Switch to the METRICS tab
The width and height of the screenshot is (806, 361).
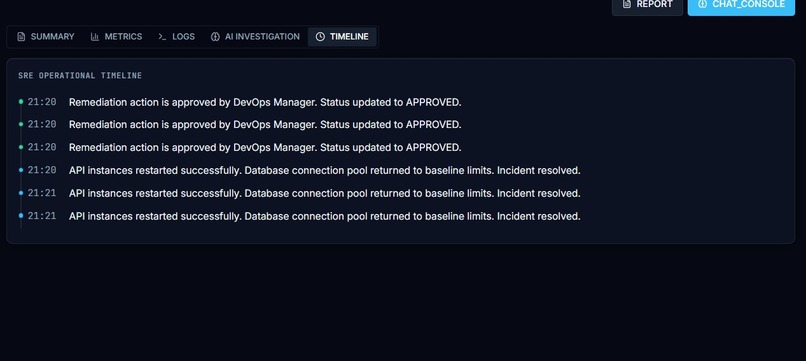116,37
